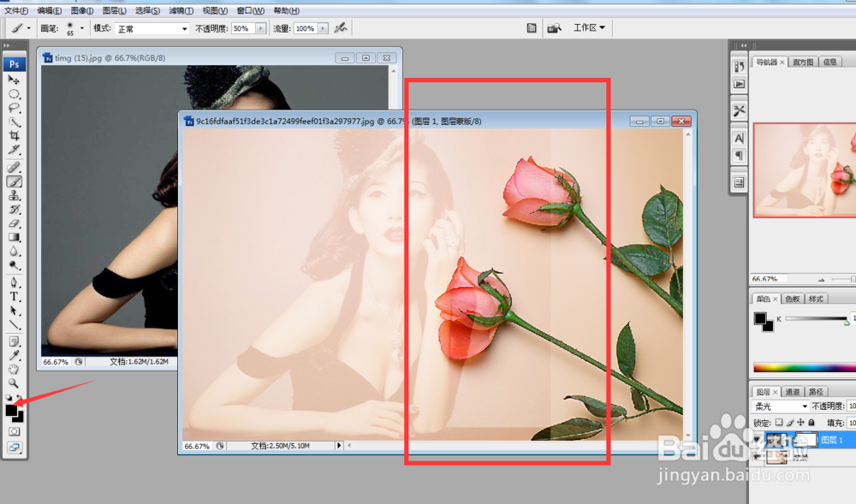Viewport: 856px width, 504px height.
Task: Toggle lock all for layer
Action: click(x=811, y=422)
